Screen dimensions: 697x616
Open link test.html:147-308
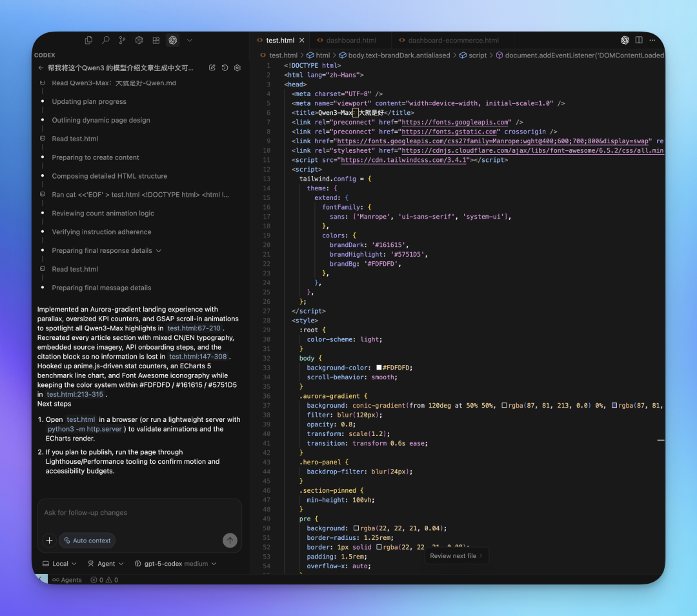[x=198, y=357]
